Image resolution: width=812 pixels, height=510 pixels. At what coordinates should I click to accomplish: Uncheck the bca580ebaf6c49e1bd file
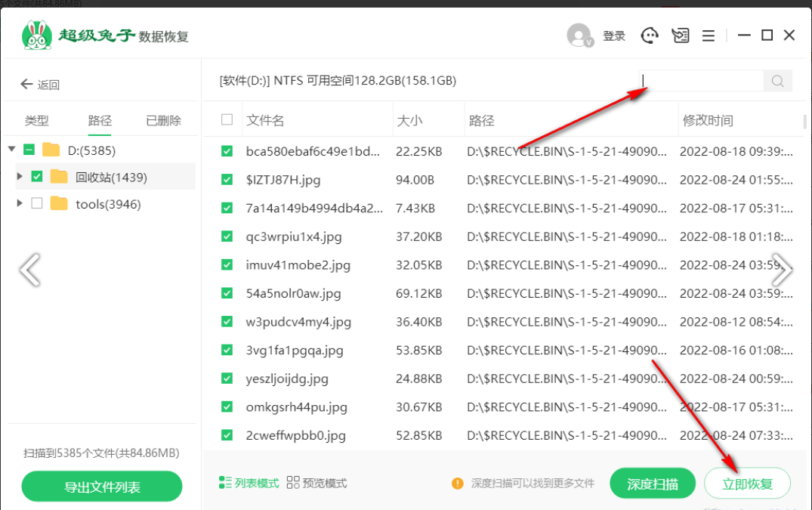pyautogui.click(x=227, y=151)
